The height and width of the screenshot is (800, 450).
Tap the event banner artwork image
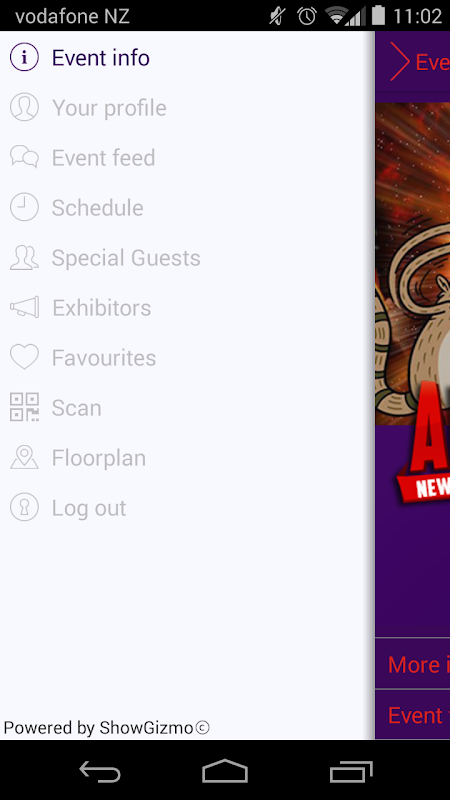pos(413,263)
